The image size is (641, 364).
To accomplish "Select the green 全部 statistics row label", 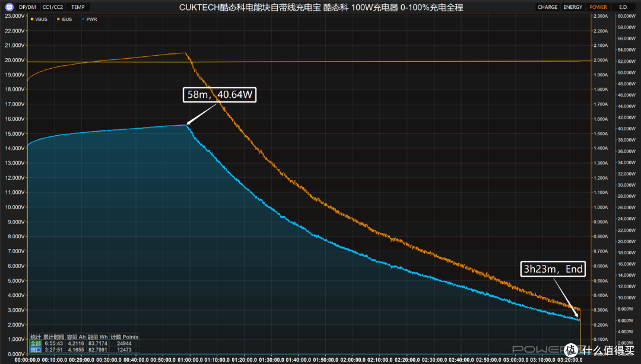I will pyautogui.click(x=36, y=344).
